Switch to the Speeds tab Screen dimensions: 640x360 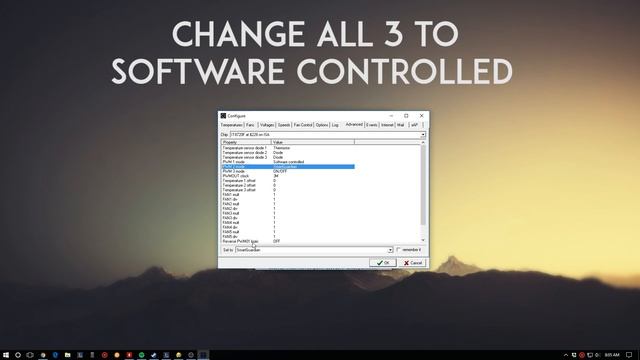click(x=284, y=125)
